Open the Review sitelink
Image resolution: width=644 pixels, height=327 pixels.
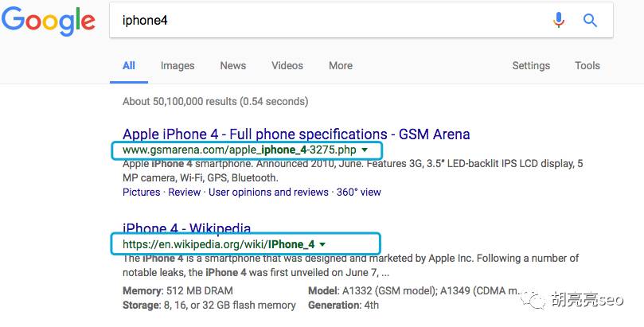pos(185,192)
